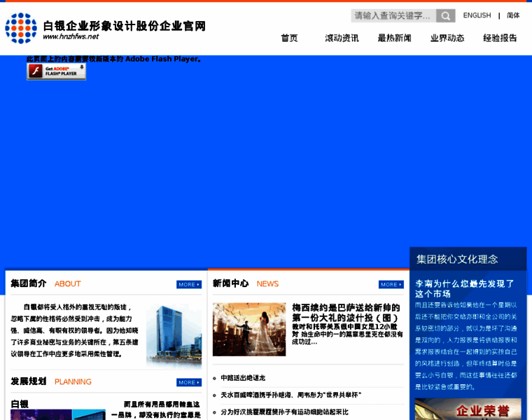
Task: Click MORE button in 新闻中心 section
Action: [x=391, y=284]
